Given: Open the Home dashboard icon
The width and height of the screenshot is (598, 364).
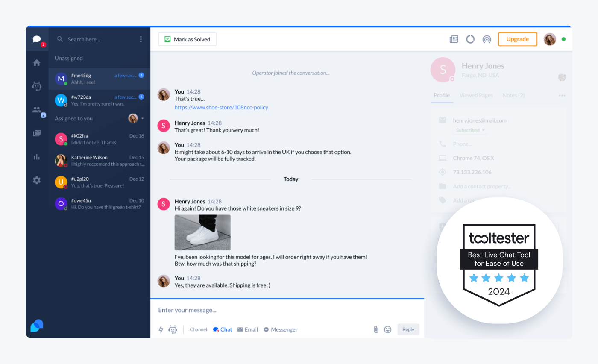Looking at the screenshot, I should click(37, 62).
